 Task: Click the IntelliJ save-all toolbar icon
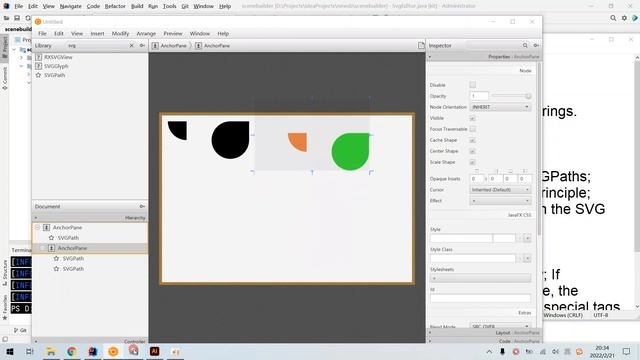[x=17, y=18]
